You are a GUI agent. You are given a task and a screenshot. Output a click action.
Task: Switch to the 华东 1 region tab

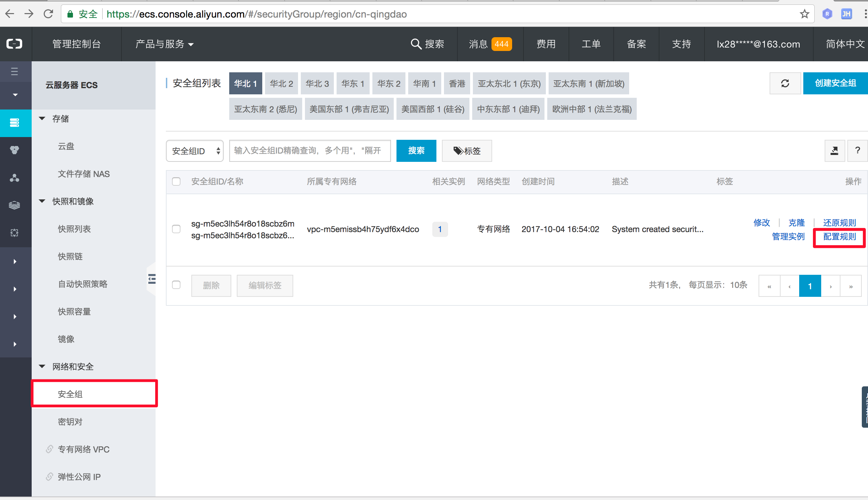pos(353,83)
